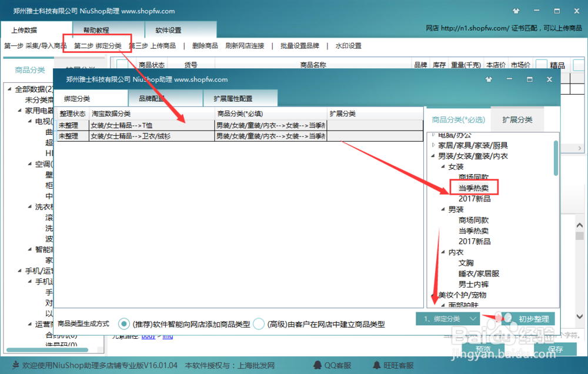Collapse the 全部数据 node in main window tree
This screenshot has width=588, height=374.
[10, 89]
